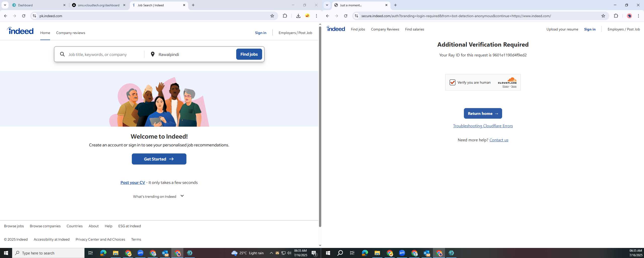Open File Explorer from left taskbar
The width and height of the screenshot is (644, 258).
point(115,253)
